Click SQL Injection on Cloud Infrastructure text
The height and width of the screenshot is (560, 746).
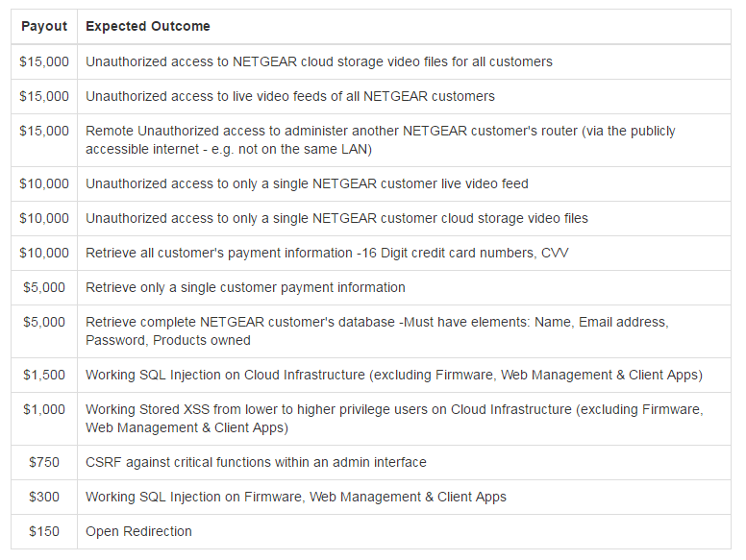[x=394, y=375]
